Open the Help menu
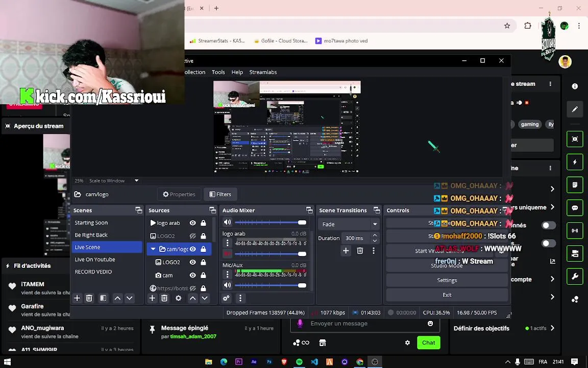Viewport: 588px width, 368px height. [x=237, y=72]
